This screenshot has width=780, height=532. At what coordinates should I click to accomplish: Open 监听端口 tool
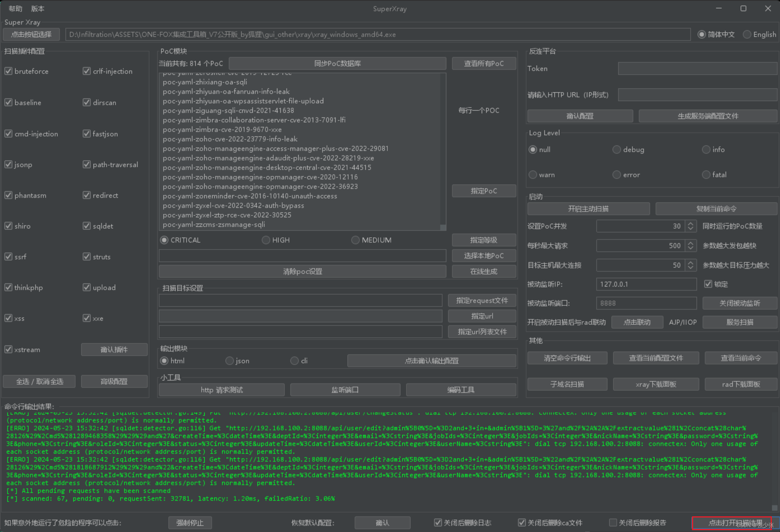pos(345,390)
